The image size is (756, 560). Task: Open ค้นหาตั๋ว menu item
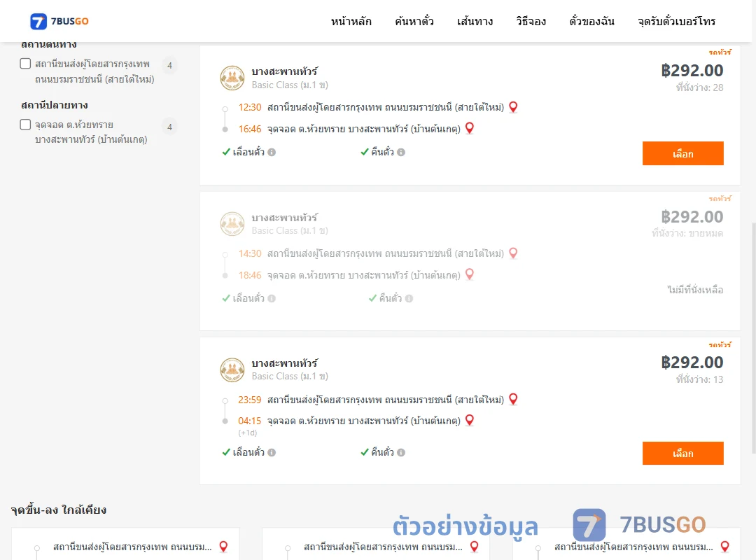pos(414,21)
